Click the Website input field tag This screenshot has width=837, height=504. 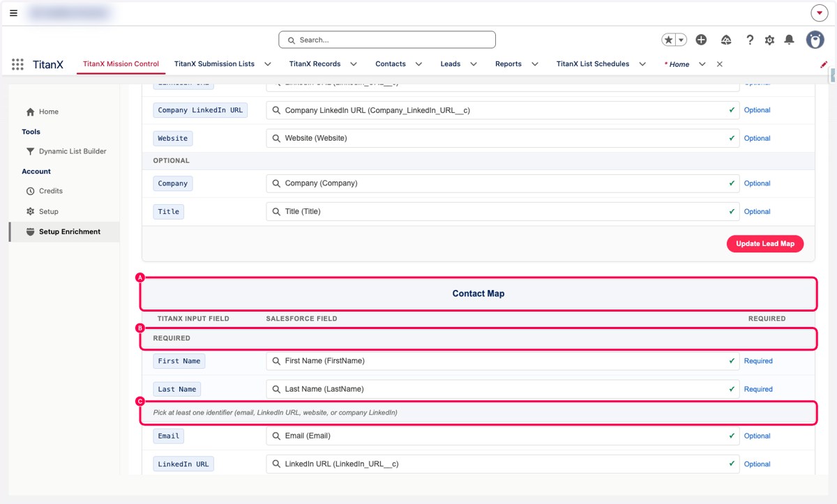173,138
